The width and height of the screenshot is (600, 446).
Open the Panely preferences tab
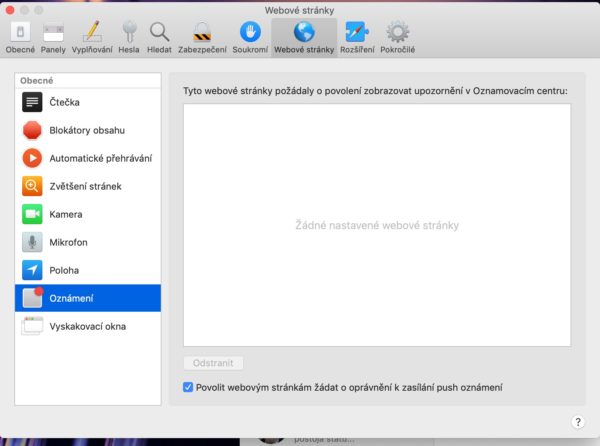(x=53, y=34)
